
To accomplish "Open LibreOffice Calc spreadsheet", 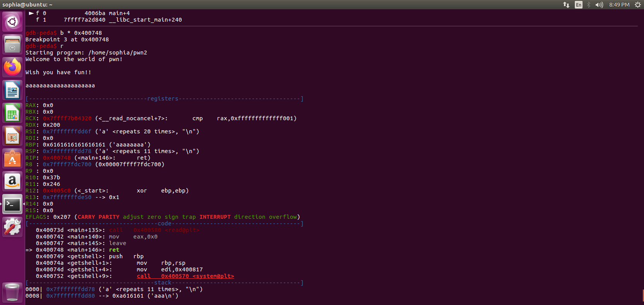I will coord(12,113).
